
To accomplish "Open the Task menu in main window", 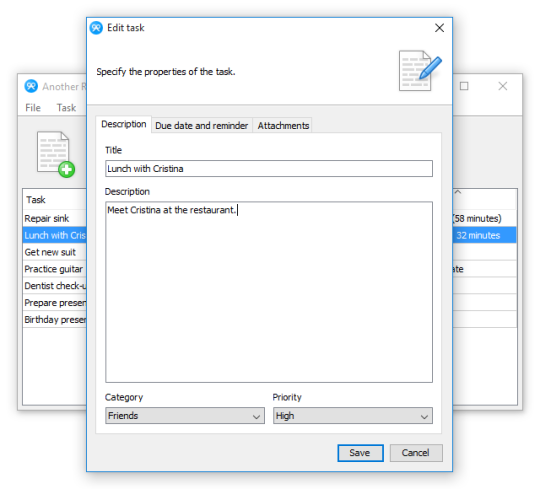I will click(x=66, y=108).
